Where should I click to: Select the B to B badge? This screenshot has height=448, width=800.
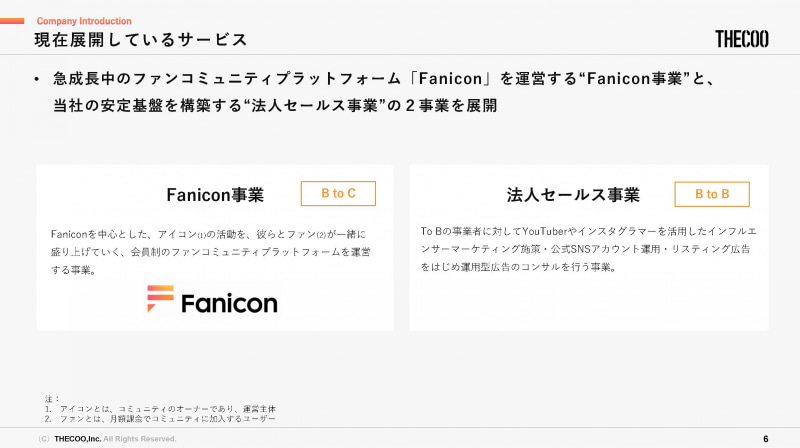[x=712, y=194]
